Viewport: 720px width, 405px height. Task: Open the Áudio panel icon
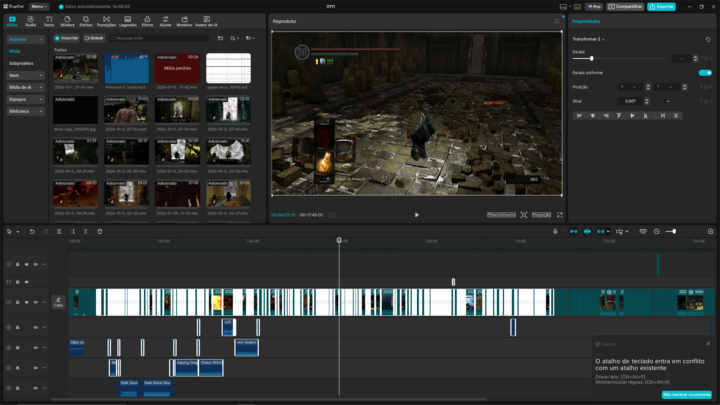tap(30, 20)
